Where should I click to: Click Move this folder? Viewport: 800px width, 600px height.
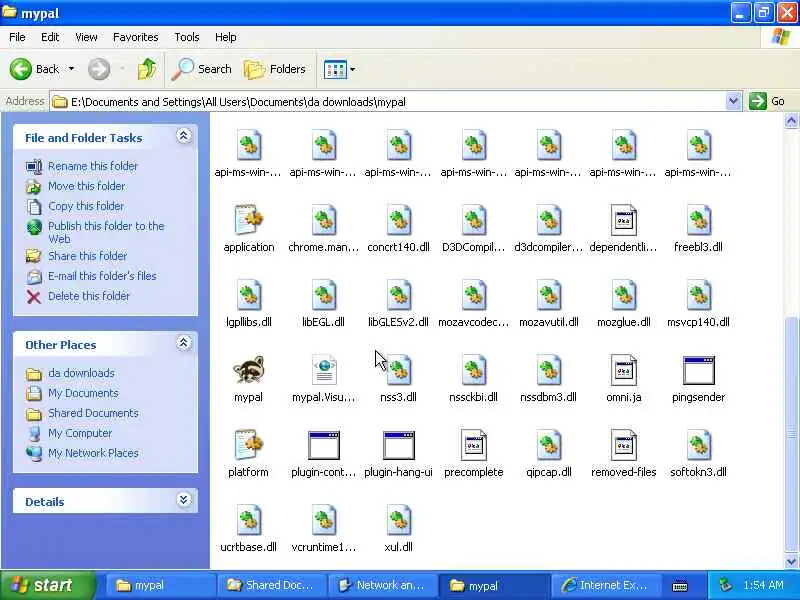[87, 186]
